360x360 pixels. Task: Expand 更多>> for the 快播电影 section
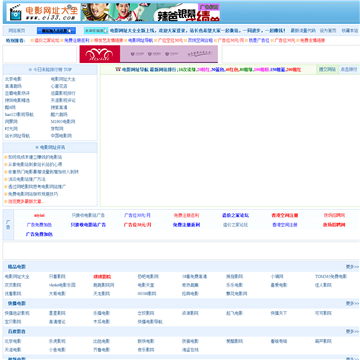pos(352,303)
